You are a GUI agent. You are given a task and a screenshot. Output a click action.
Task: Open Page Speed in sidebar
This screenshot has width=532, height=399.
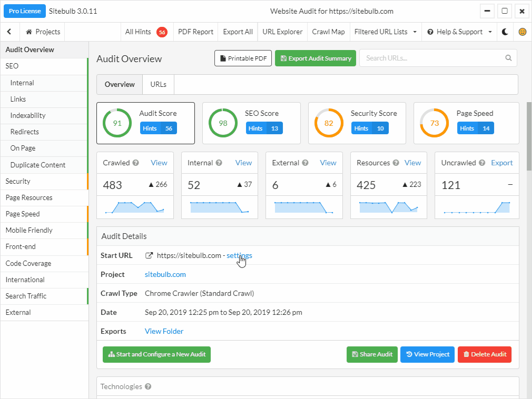(44, 214)
